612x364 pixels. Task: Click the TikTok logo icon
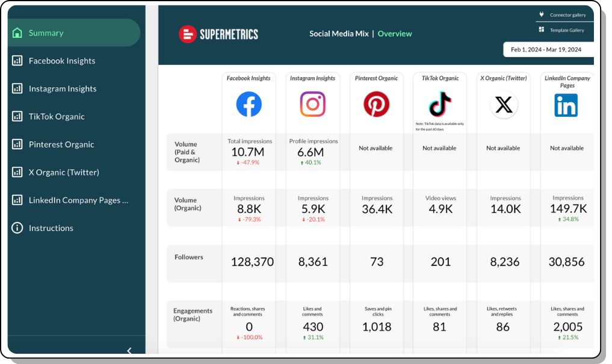pyautogui.click(x=440, y=103)
